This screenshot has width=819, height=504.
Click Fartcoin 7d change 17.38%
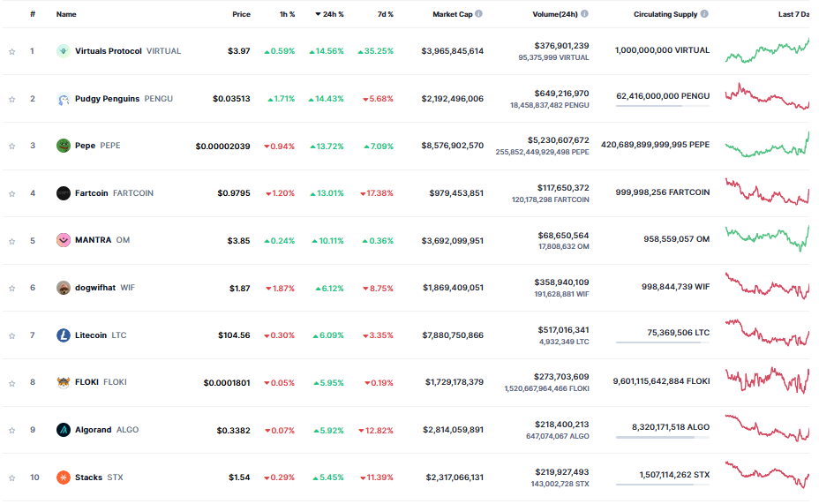(x=377, y=193)
